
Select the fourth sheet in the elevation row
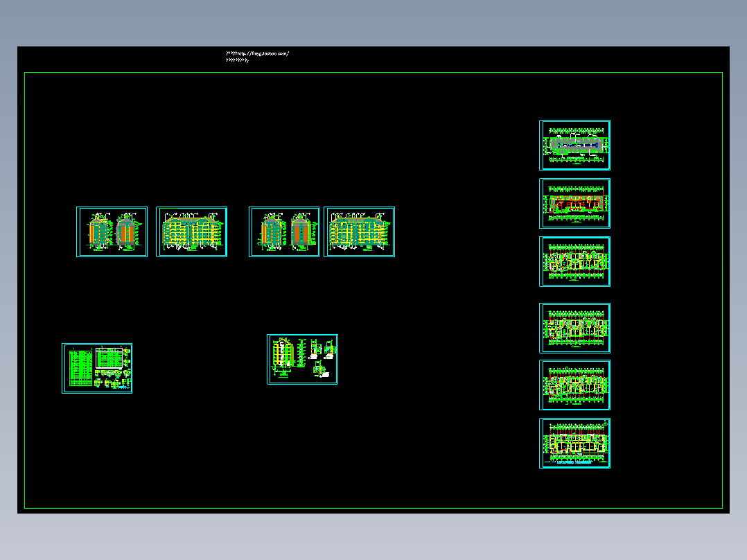point(359,231)
